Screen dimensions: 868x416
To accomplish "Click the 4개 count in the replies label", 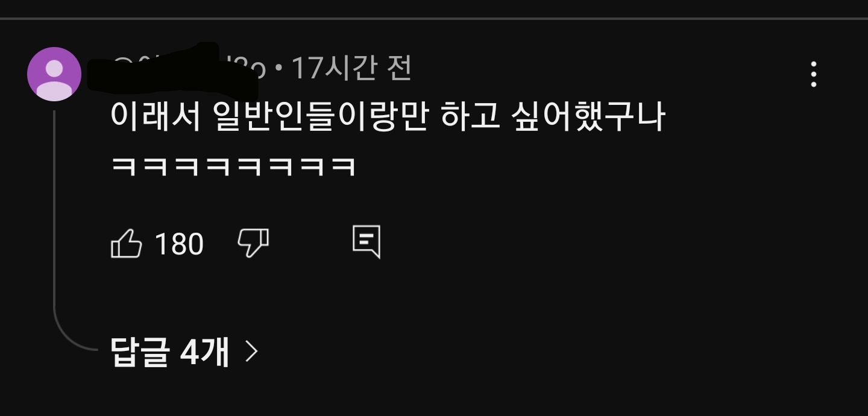I will tap(205, 351).
